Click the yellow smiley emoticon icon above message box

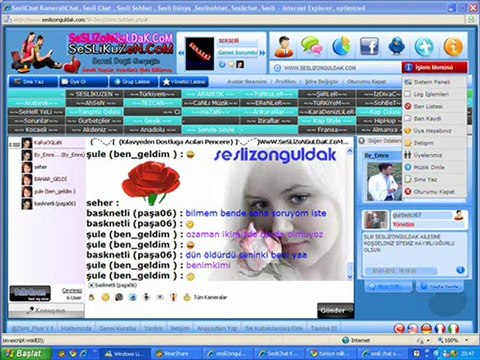[x=105, y=297]
